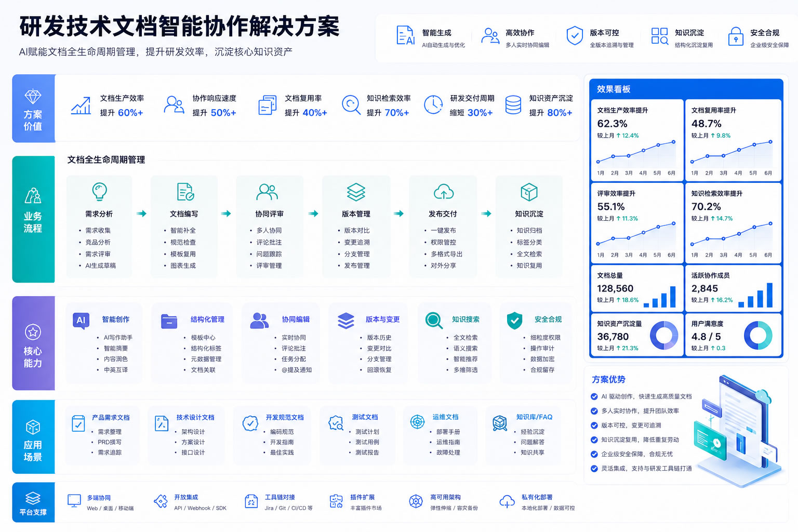This screenshot has width=798, height=532.
Task: Select the 知识沉淀 cube icon in 业务流程
Action: click(x=529, y=192)
